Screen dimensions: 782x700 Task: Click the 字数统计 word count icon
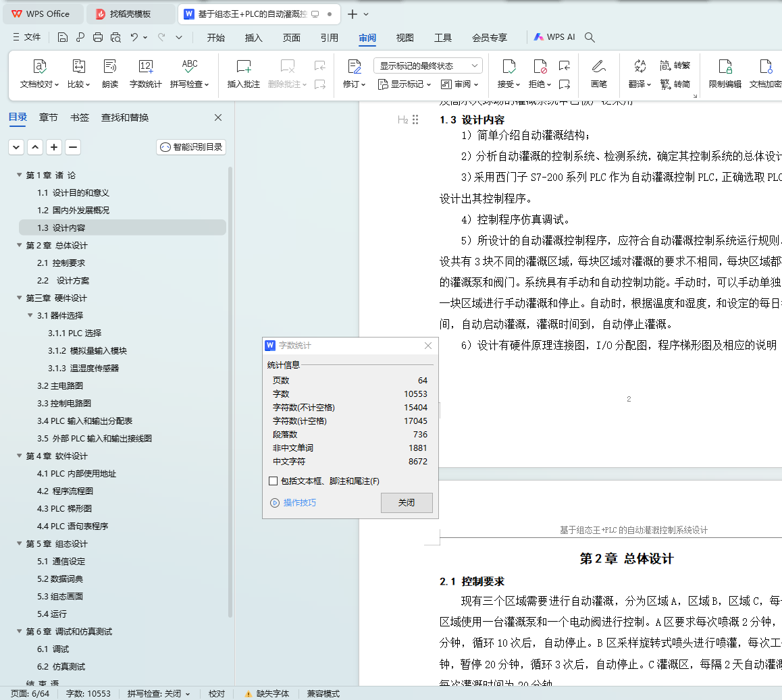[x=145, y=67]
